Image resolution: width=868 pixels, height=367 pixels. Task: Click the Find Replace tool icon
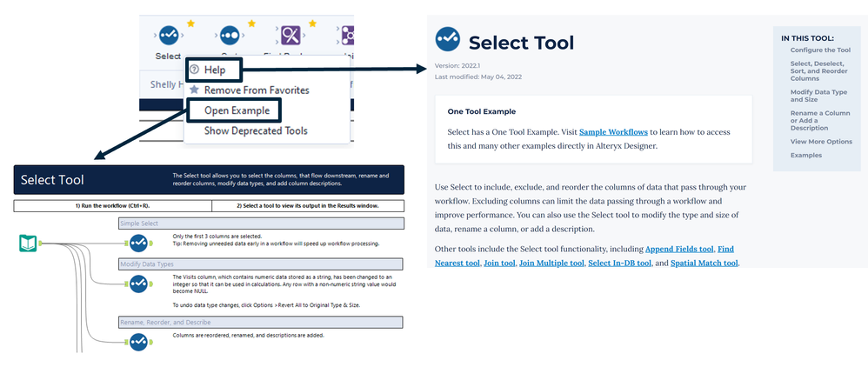point(290,36)
